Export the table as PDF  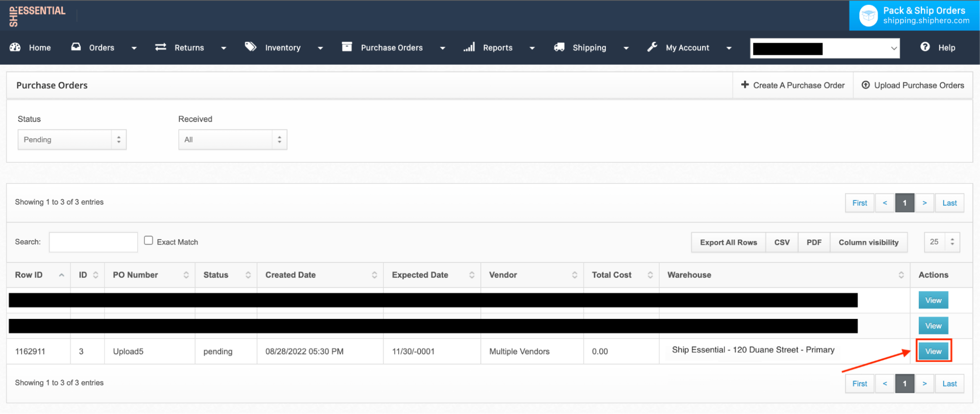814,243
